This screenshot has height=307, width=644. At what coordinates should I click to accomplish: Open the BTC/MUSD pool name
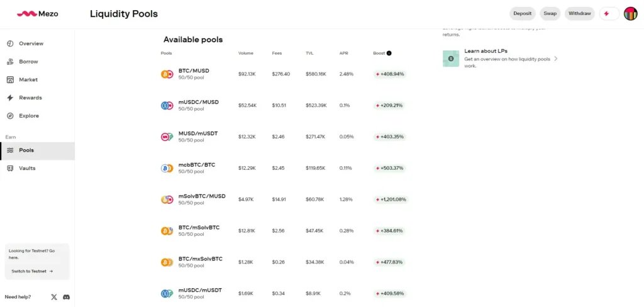[194, 70]
